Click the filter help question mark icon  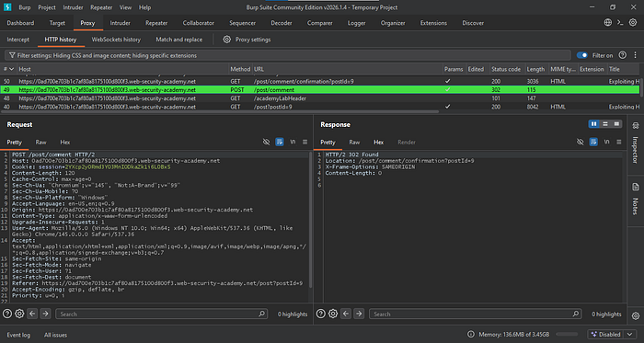tap(623, 55)
